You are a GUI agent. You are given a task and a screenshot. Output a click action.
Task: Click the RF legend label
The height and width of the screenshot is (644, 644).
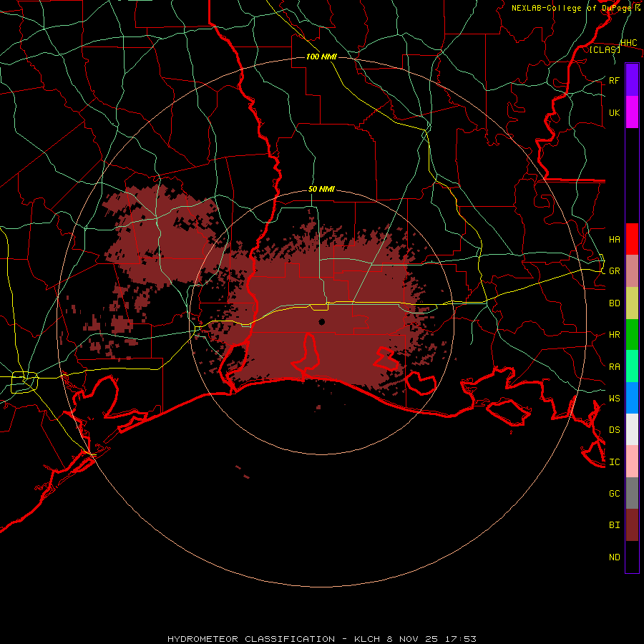[614, 80]
